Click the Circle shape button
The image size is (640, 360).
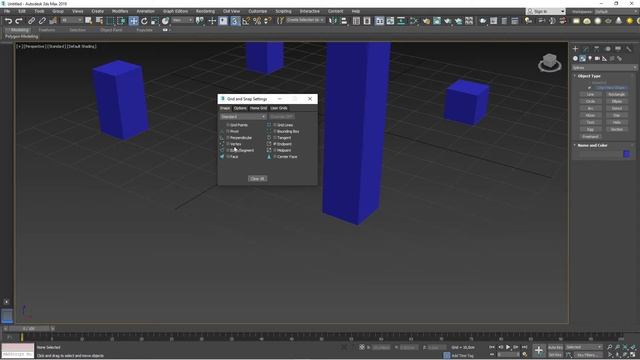pyautogui.click(x=591, y=102)
